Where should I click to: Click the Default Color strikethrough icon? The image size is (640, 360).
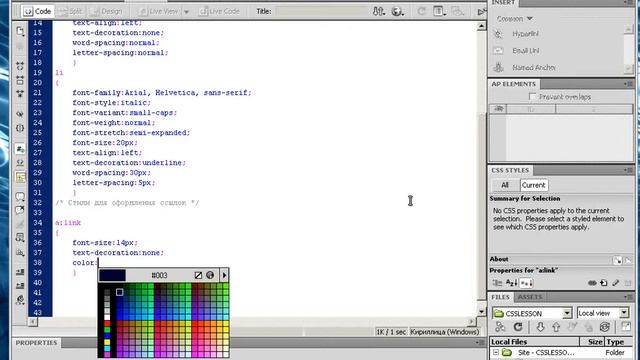pyautogui.click(x=198, y=275)
